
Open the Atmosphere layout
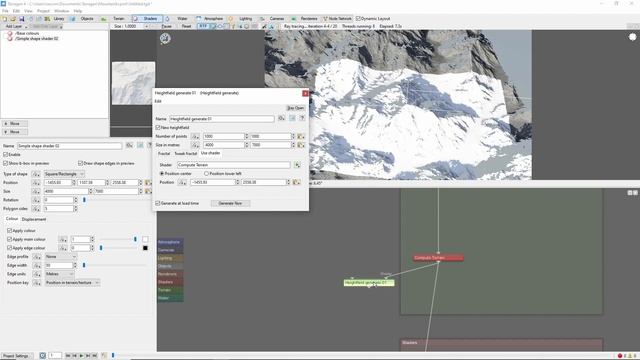[210, 19]
